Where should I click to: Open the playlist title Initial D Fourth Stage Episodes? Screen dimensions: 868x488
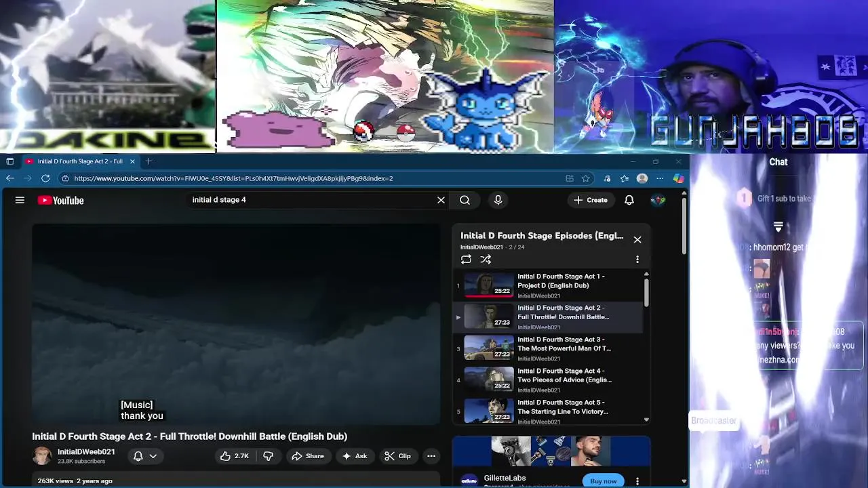click(x=542, y=236)
